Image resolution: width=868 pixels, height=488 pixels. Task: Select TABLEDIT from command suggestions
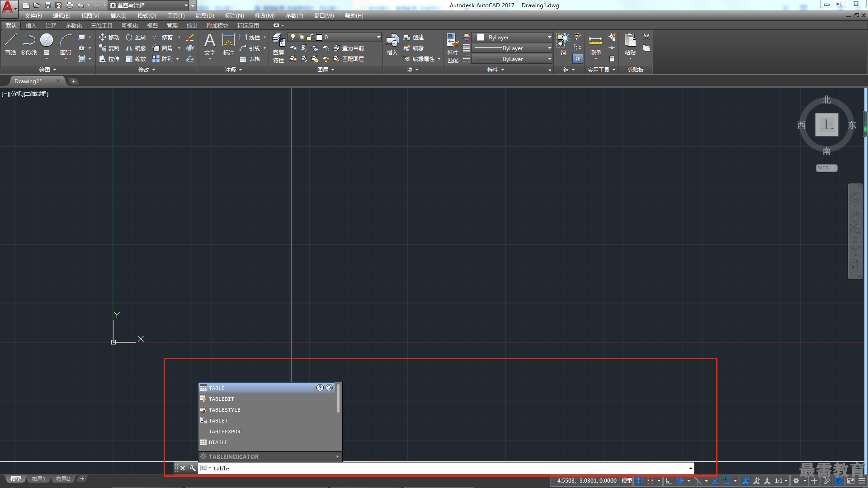(268, 399)
